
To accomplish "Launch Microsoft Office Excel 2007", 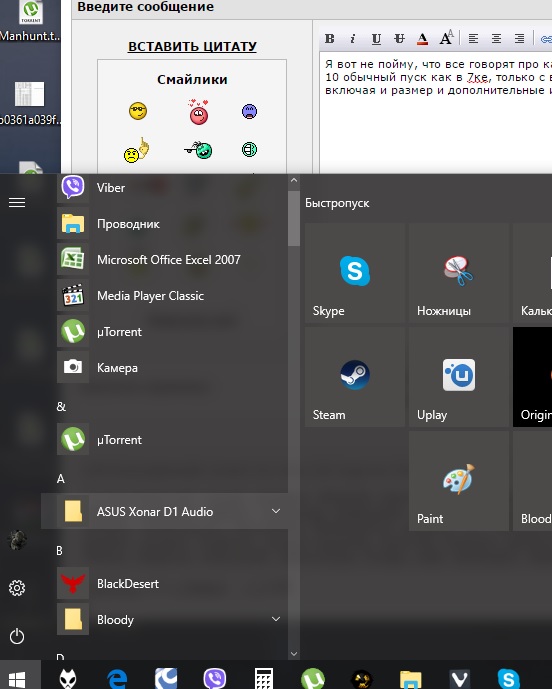I will point(172,260).
